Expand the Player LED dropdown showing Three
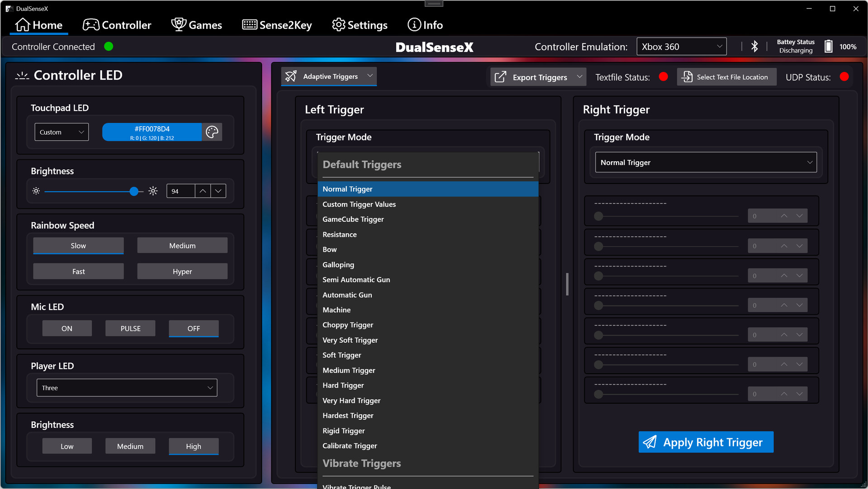 coord(127,388)
